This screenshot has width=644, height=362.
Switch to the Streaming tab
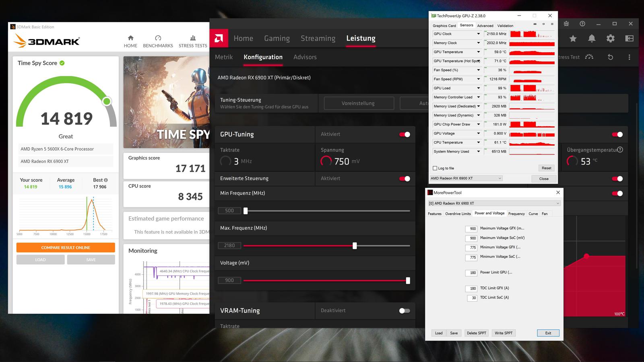pyautogui.click(x=318, y=38)
